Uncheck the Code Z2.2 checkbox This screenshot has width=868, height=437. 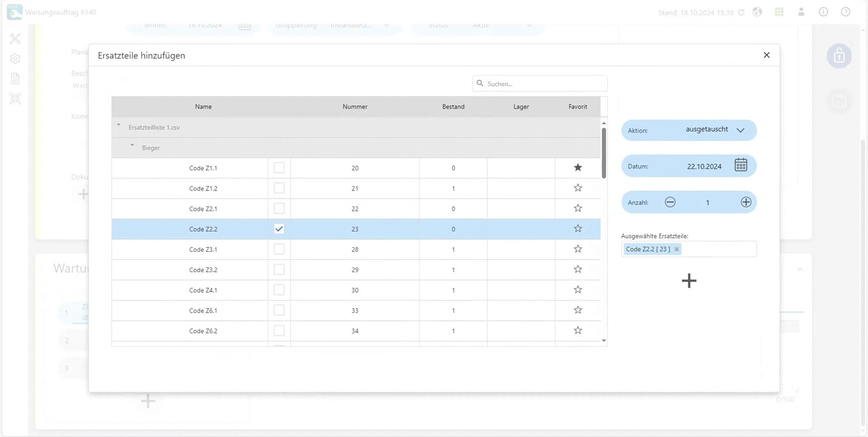(279, 229)
